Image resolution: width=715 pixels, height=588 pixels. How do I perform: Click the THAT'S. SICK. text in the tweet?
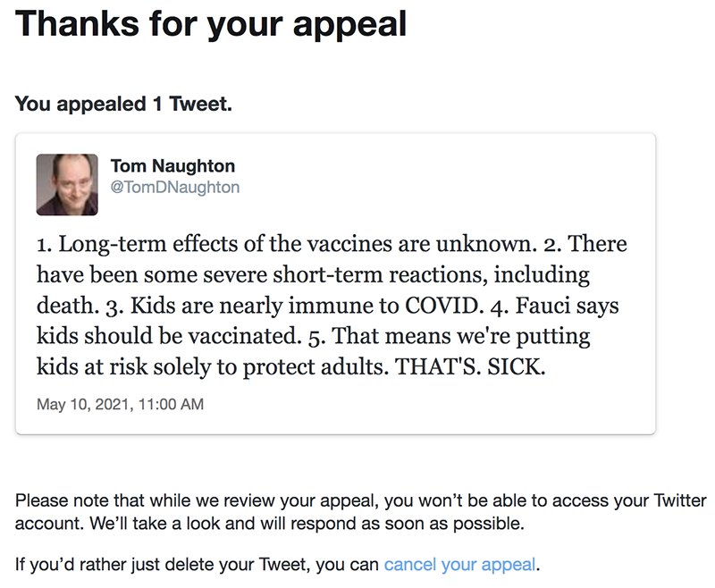pos(470,366)
